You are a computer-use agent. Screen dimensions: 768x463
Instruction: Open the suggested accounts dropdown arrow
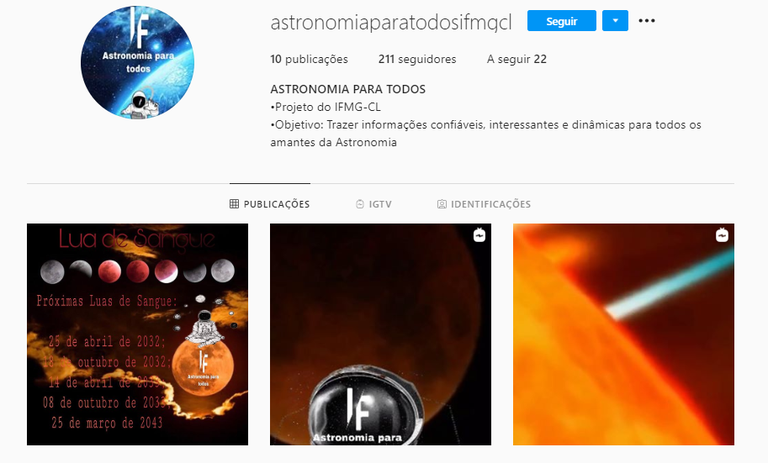coord(615,21)
